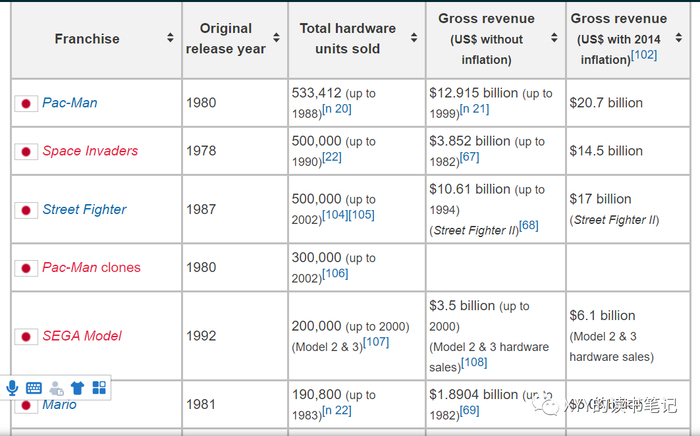The image size is (700, 436).
Task: Click the Japan flag beside Street Fighter
Action: click(26, 210)
